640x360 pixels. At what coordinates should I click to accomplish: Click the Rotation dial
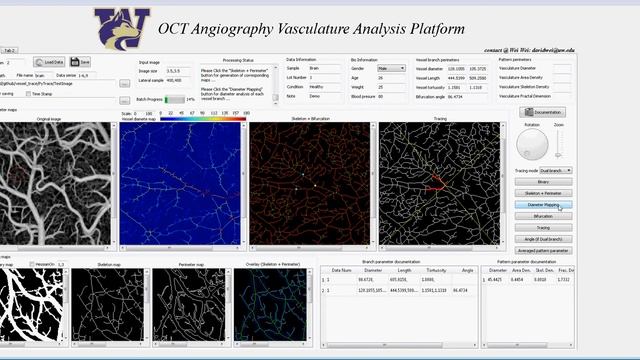point(532,144)
